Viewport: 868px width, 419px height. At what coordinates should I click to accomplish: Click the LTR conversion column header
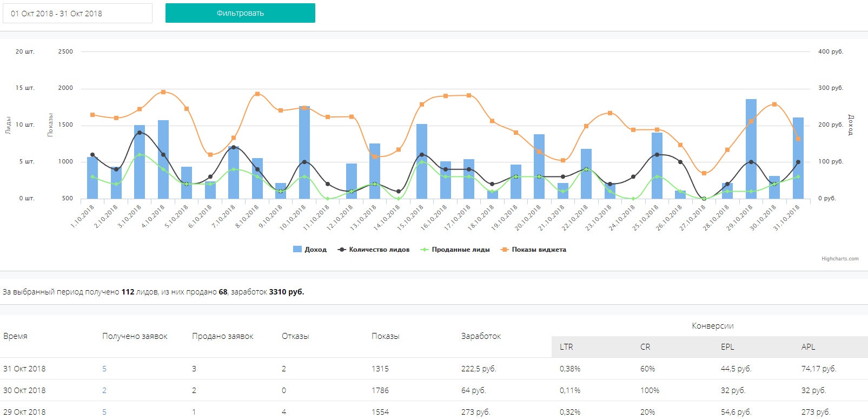(566, 347)
